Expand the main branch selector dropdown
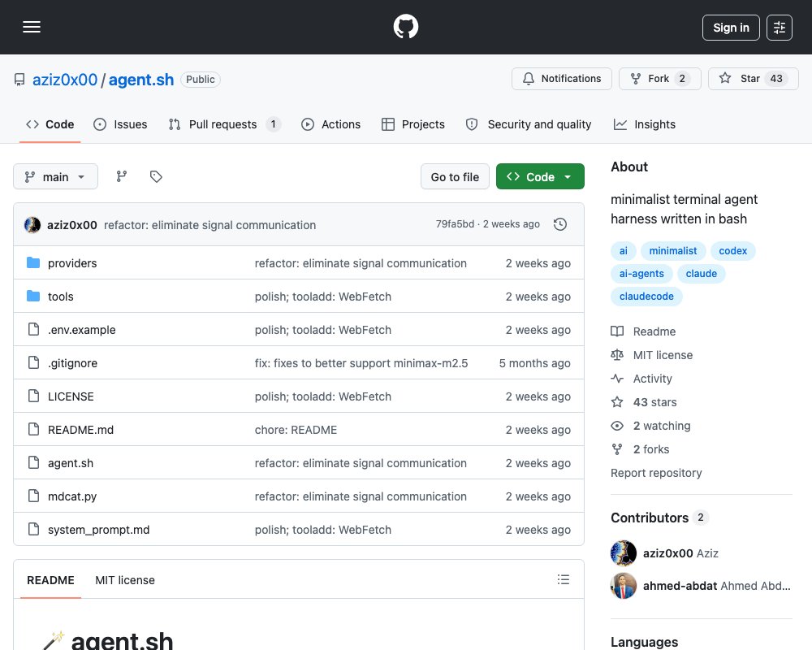812x650 pixels. (55, 177)
